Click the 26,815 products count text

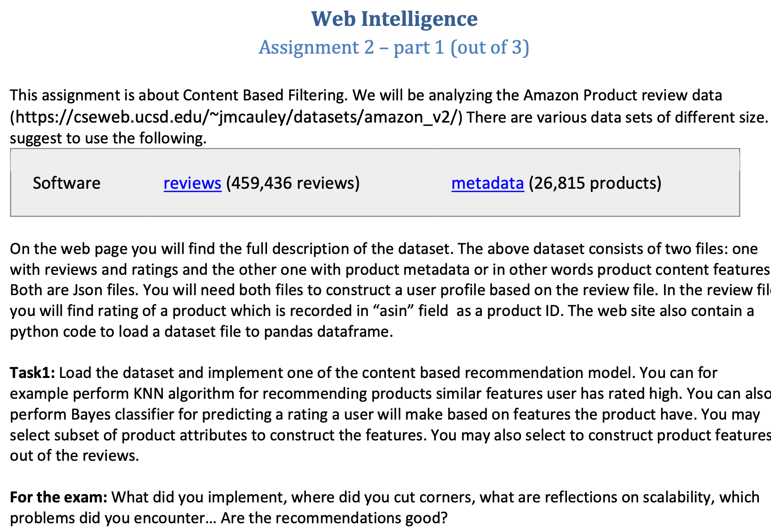[x=595, y=184]
